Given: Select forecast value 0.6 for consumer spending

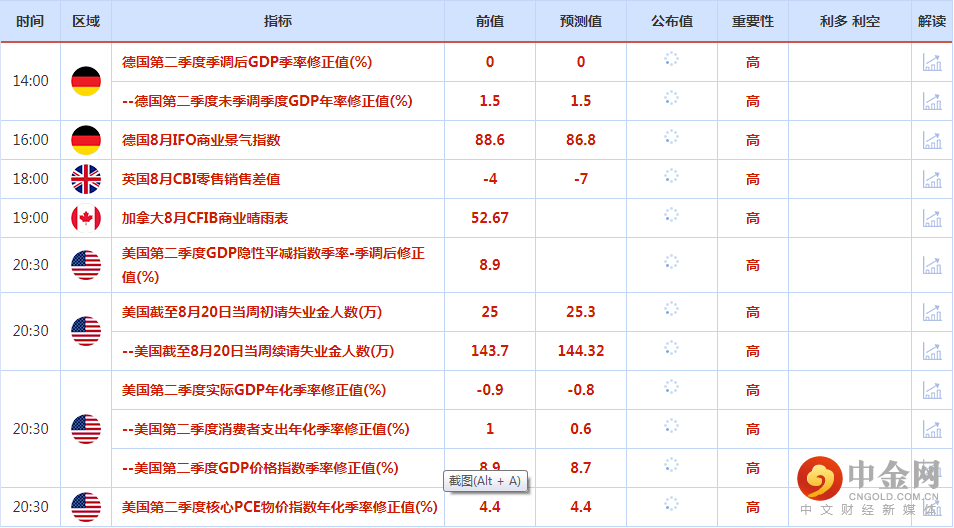Looking at the screenshot, I should point(581,429).
